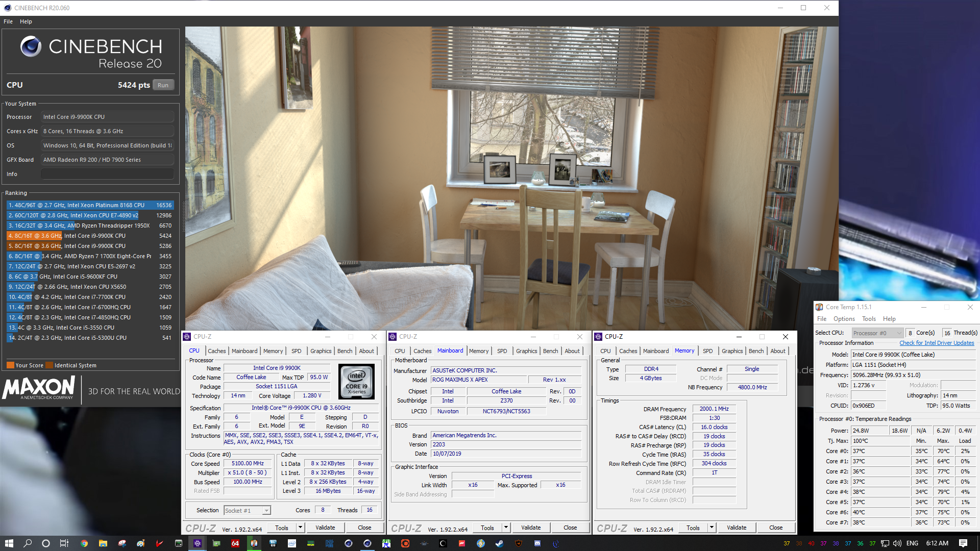Open Caches tab in first CPU-Z window
This screenshot has width=980, height=551.
pyautogui.click(x=216, y=351)
